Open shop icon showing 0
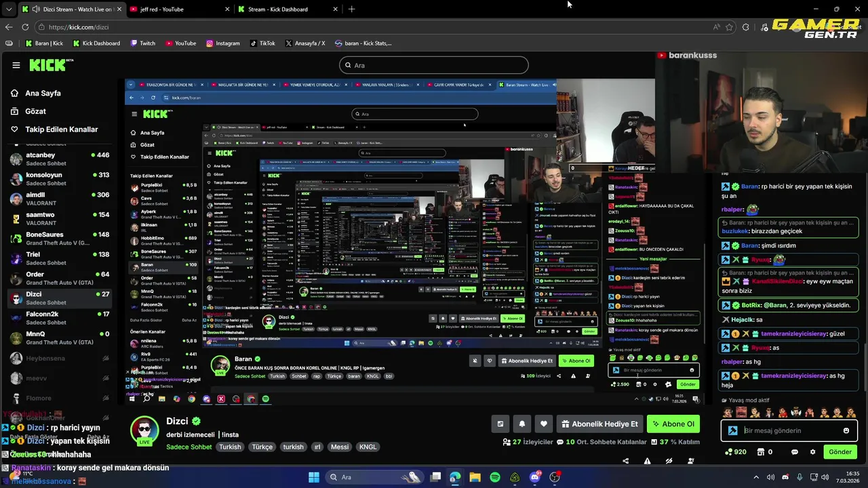The image size is (868, 488). coord(765,452)
